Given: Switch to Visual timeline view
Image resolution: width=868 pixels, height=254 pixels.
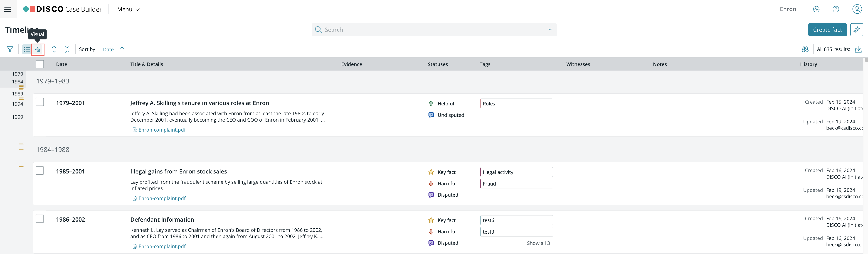Looking at the screenshot, I should click(38, 50).
